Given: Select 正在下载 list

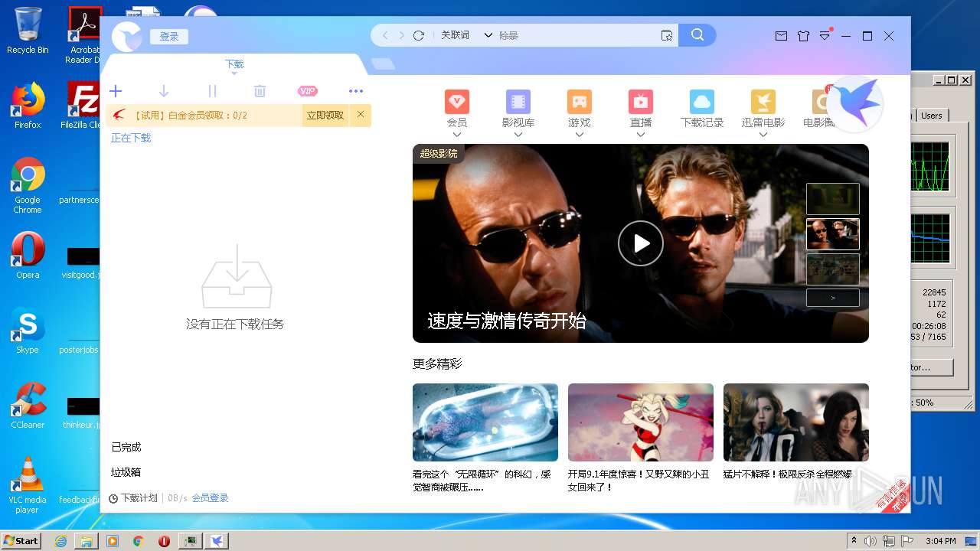Looking at the screenshot, I should point(131,138).
